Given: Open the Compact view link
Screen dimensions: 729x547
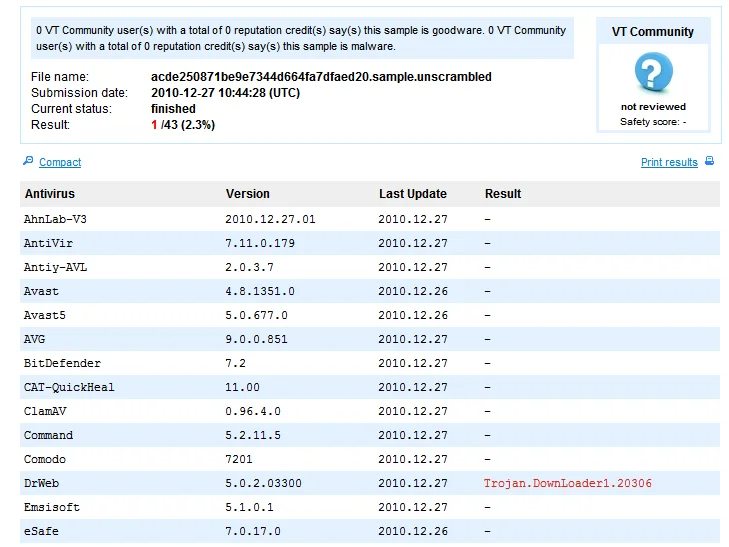Looking at the screenshot, I should click(60, 162).
